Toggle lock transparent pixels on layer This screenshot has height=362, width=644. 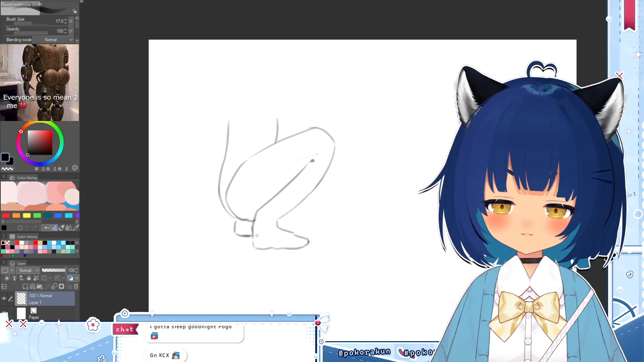click(x=36, y=278)
